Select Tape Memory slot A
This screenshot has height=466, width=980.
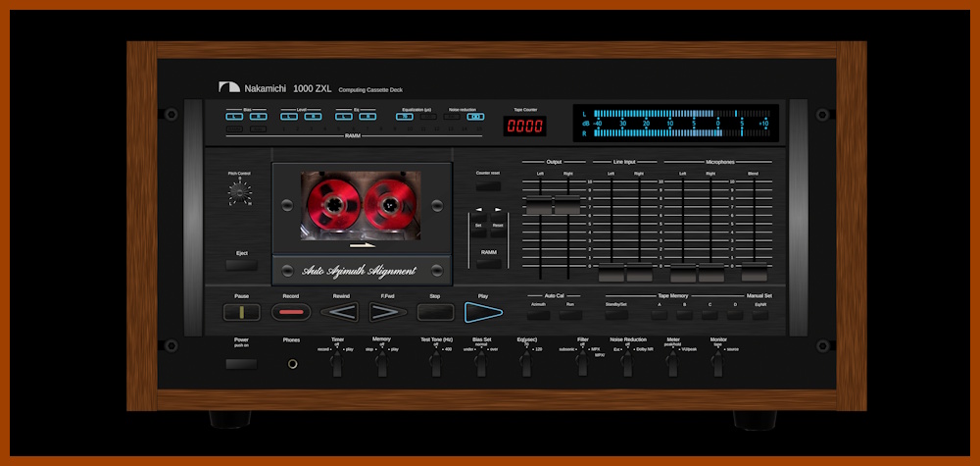click(659, 315)
